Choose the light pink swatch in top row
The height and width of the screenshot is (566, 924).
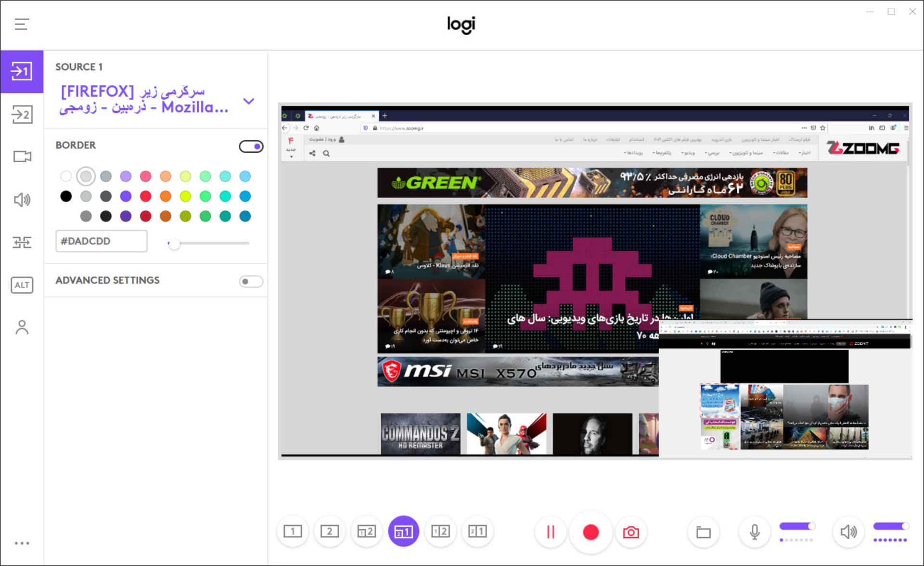(x=145, y=176)
